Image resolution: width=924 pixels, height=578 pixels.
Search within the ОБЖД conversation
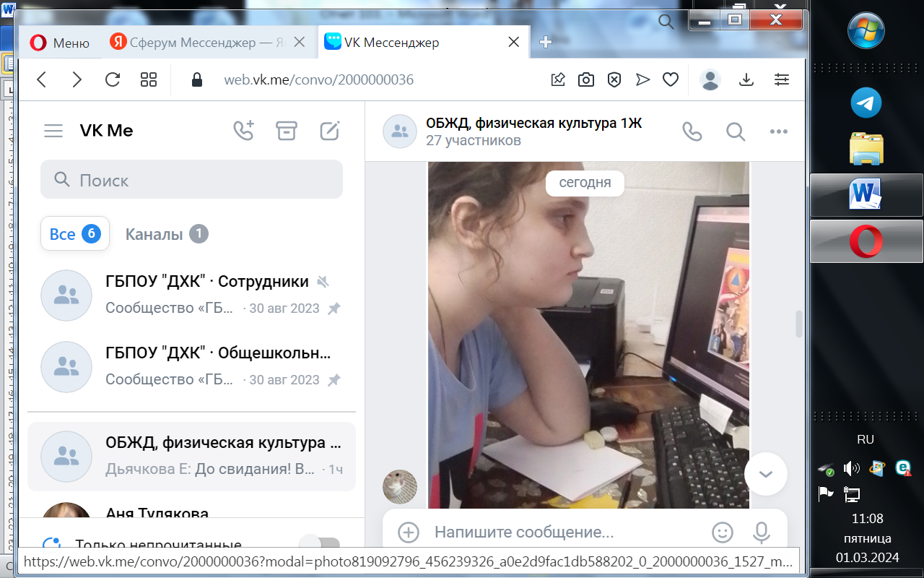(735, 131)
